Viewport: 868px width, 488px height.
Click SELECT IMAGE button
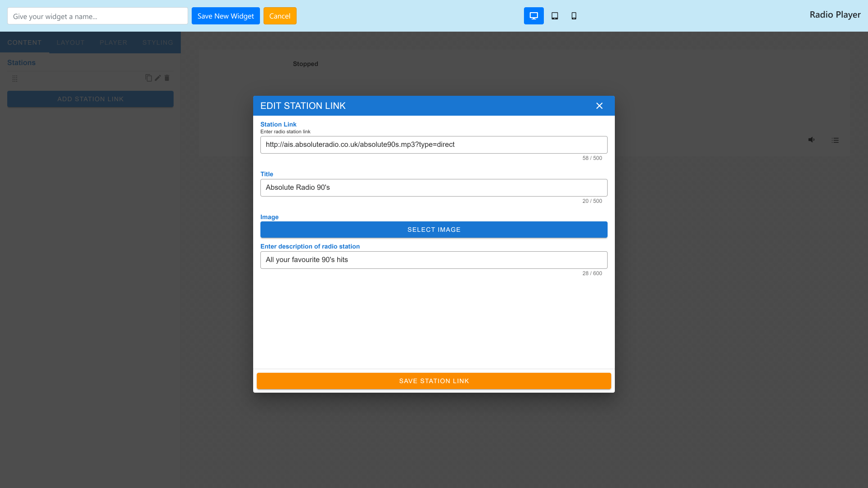tap(434, 230)
